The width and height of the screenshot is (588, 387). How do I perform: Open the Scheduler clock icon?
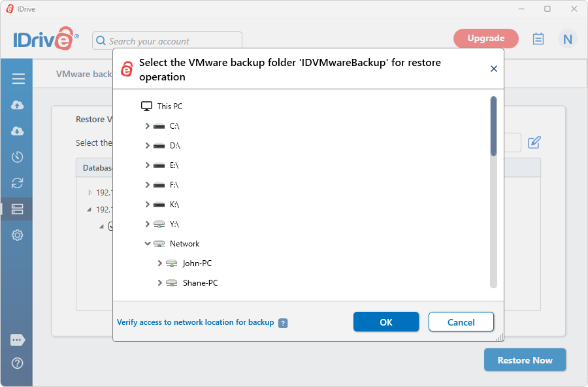click(17, 157)
